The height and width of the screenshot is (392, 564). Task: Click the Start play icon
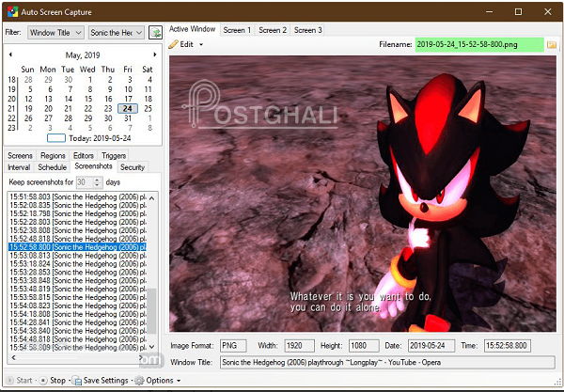pos(10,380)
